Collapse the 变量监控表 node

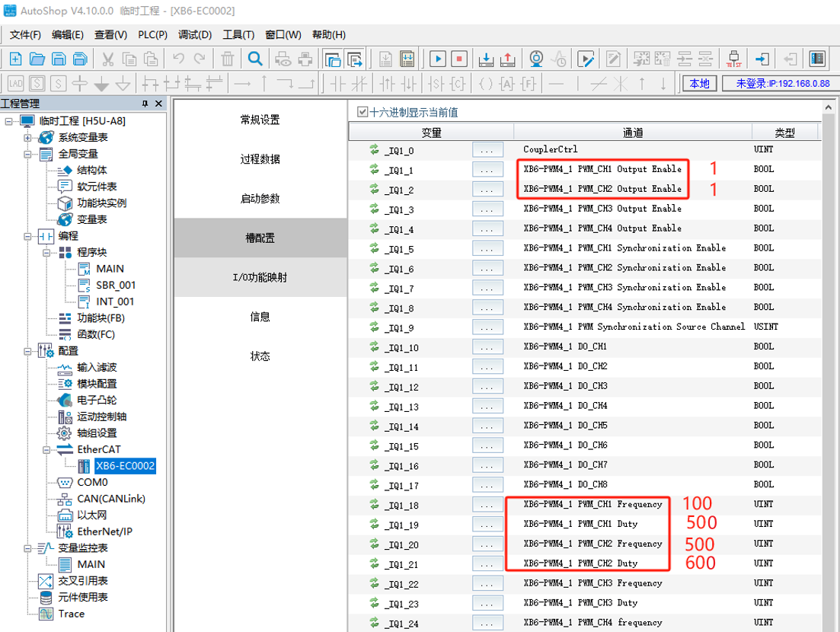(27, 548)
